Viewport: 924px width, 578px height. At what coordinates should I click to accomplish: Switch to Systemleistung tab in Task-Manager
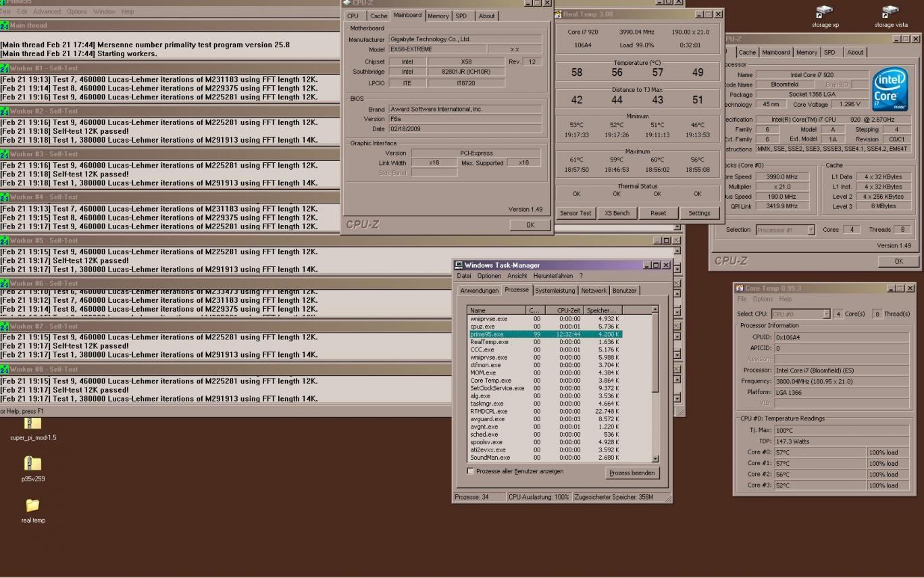click(555, 291)
